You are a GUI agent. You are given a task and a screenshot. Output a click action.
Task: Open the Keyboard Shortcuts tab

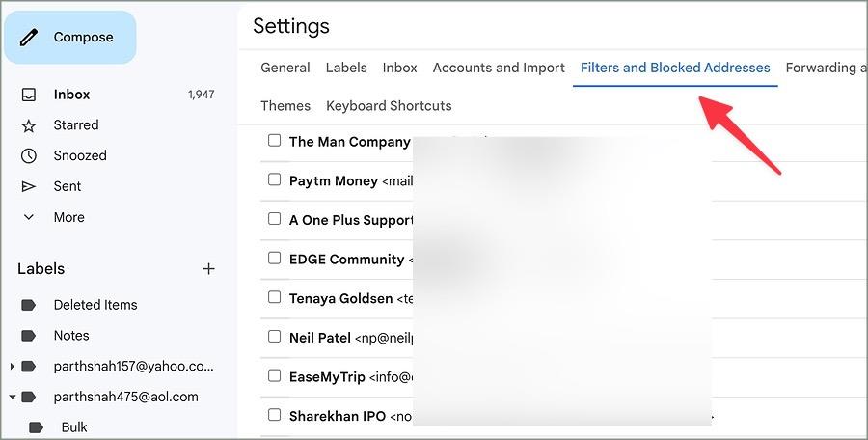tap(389, 106)
